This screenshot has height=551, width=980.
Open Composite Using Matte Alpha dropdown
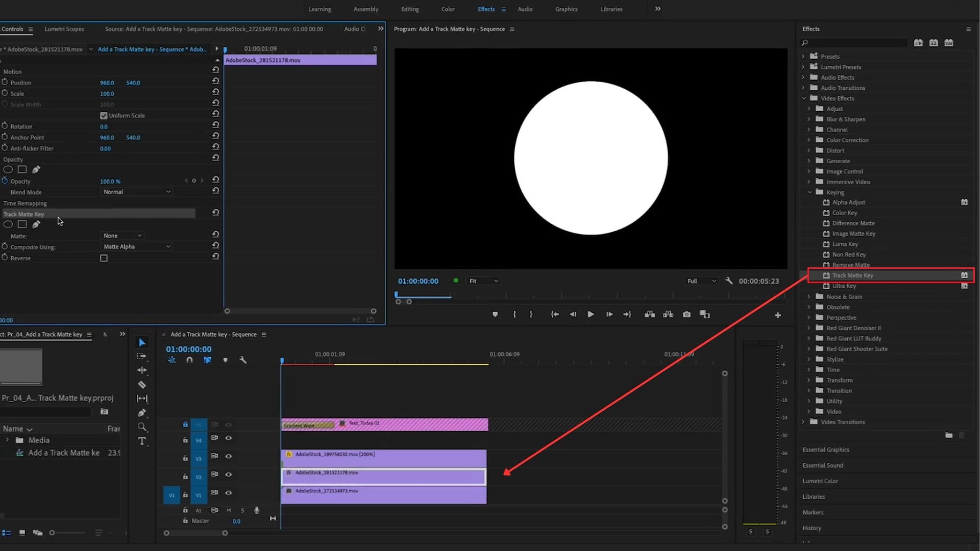tap(137, 247)
